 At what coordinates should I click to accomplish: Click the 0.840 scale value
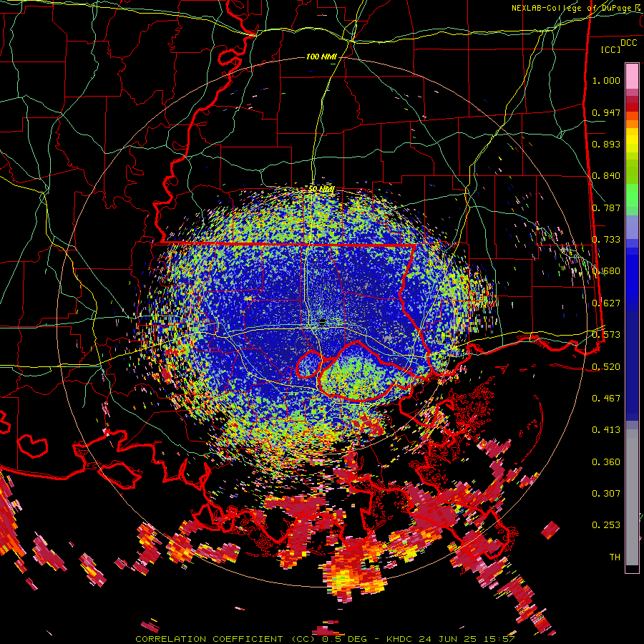pyautogui.click(x=606, y=176)
